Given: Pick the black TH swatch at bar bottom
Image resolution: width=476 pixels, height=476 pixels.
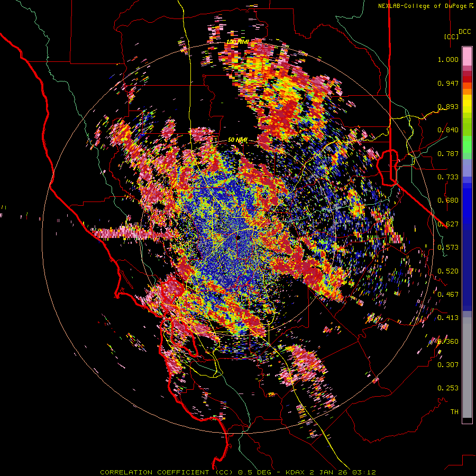Looking at the screenshot, I should point(467,420).
